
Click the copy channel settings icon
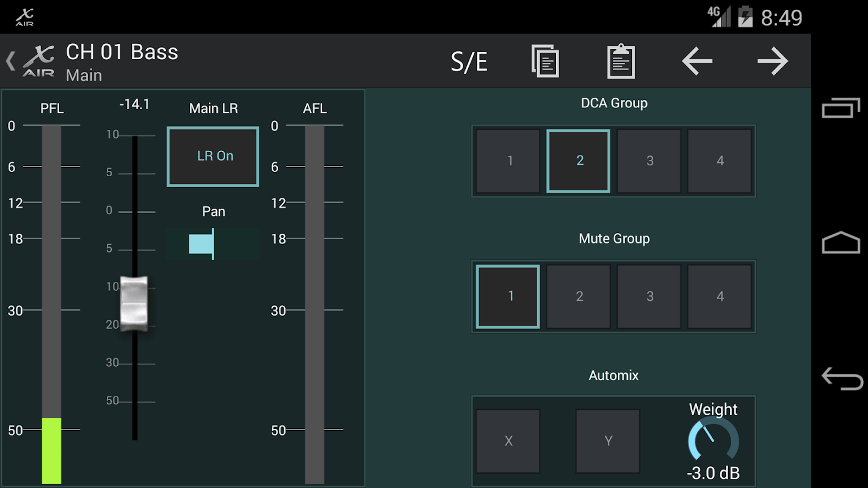coord(545,62)
